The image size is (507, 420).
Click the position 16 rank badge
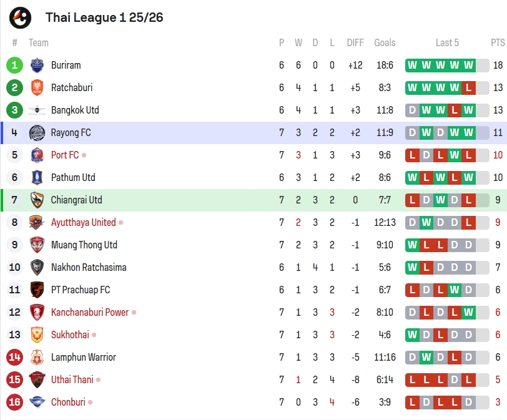pos(15,402)
